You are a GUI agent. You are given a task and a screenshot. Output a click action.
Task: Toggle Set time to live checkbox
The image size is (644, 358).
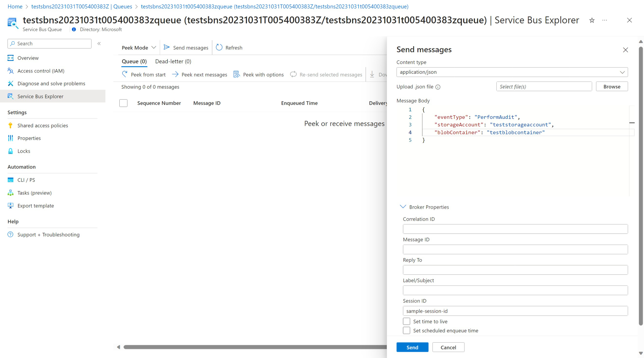[x=406, y=321]
